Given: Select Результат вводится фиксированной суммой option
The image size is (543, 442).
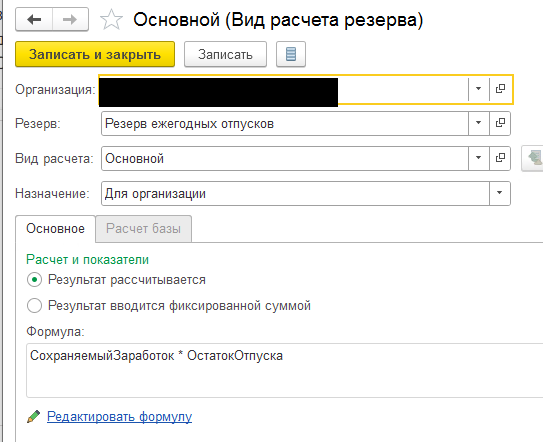Looking at the screenshot, I should click(x=35, y=306).
